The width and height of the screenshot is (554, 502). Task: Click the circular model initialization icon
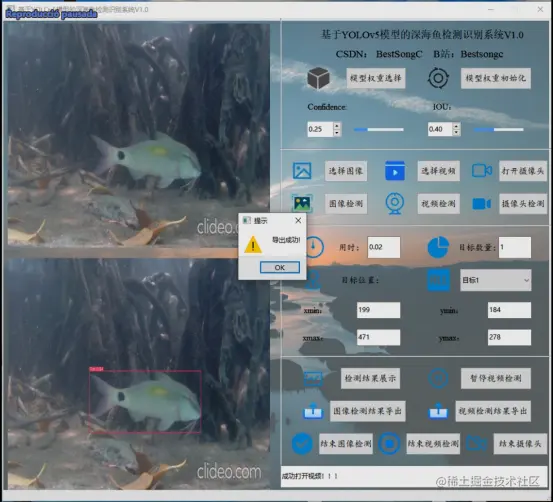point(438,78)
